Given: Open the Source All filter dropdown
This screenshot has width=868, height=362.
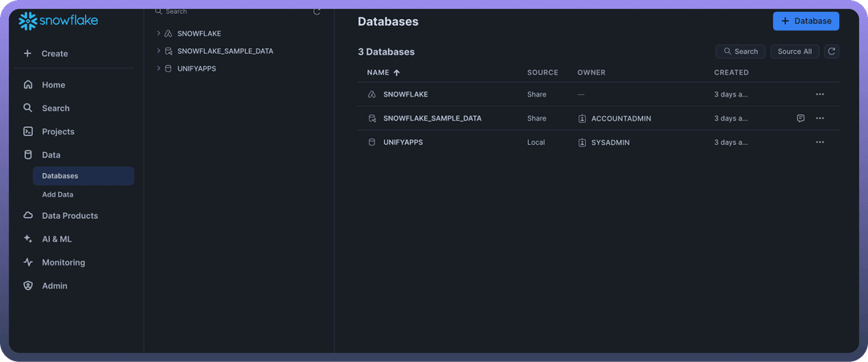Looking at the screenshot, I should pyautogui.click(x=794, y=51).
